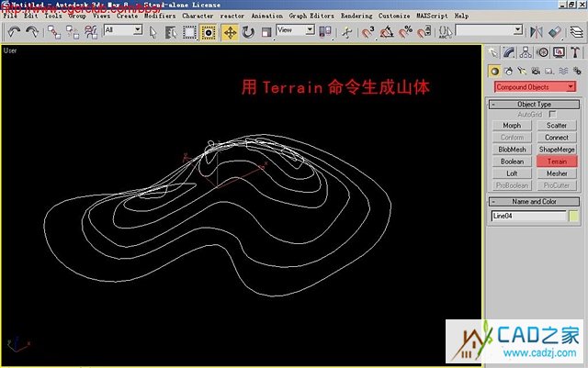Image resolution: width=588 pixels, height=368 pixels.
Task: Activate the Select and Scale tool
Action: coord(266,33)
